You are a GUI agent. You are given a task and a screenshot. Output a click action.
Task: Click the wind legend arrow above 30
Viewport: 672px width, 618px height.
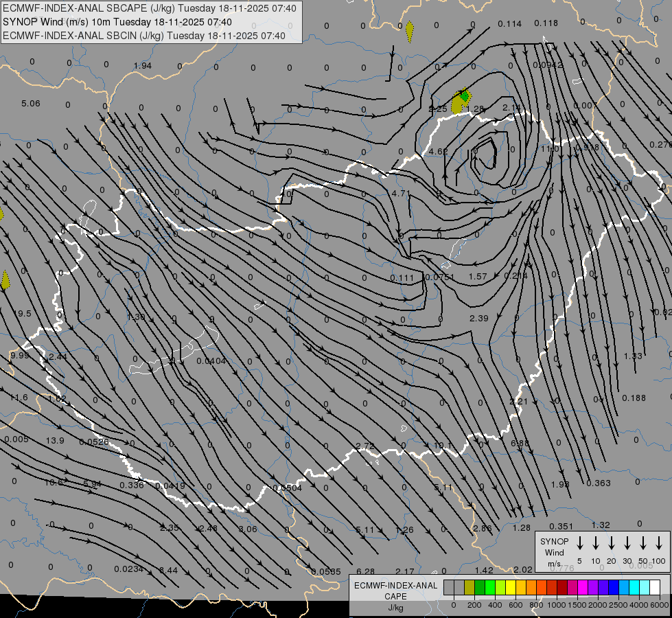pos(627,543)
